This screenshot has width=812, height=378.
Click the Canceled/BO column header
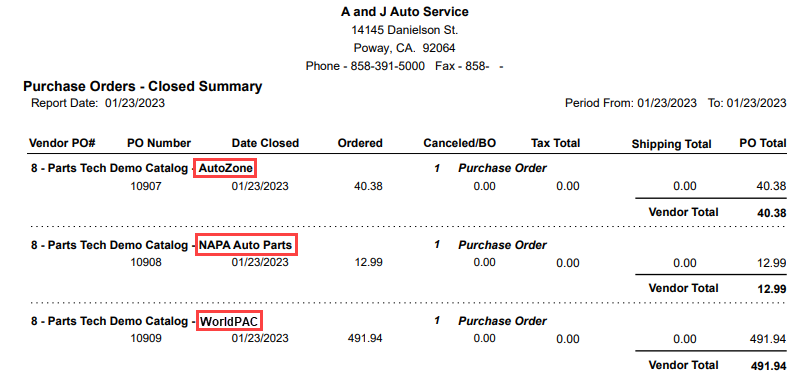coord(459,143)
